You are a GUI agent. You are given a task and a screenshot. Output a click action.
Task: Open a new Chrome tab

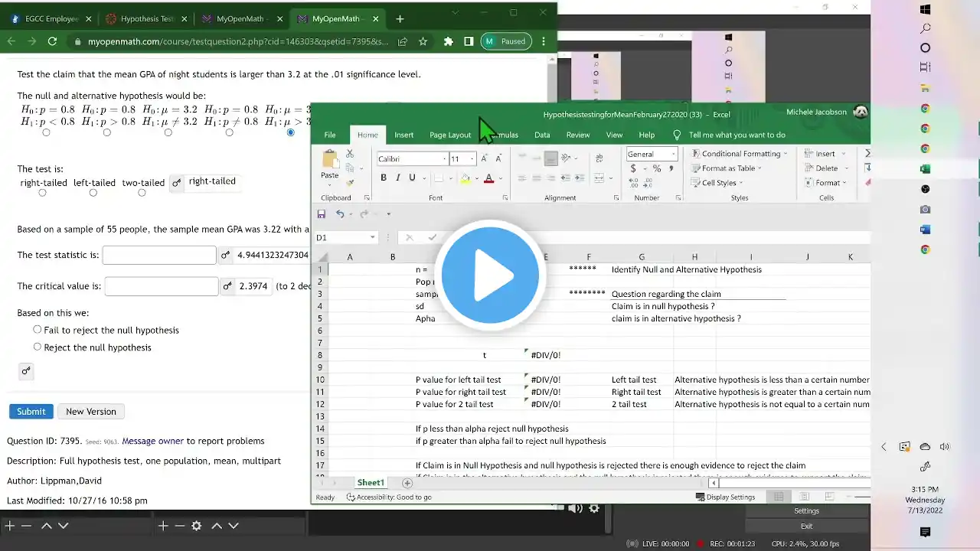tap(400, 18)
